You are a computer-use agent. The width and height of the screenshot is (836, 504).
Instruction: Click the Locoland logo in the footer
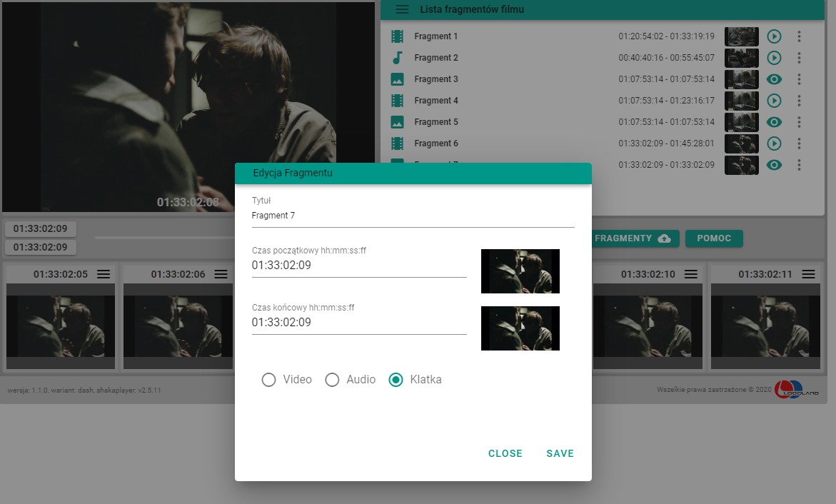tap(797, 389)
